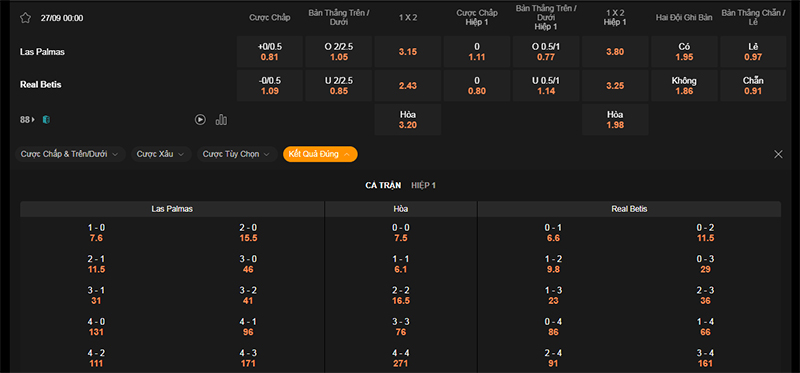Open match statistics bar chart icon

221,119
